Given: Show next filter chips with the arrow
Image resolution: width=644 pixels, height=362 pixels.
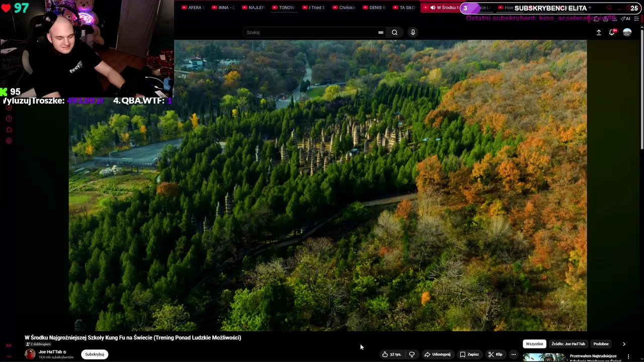Looking at the screenshot, I should coord(624,344).
